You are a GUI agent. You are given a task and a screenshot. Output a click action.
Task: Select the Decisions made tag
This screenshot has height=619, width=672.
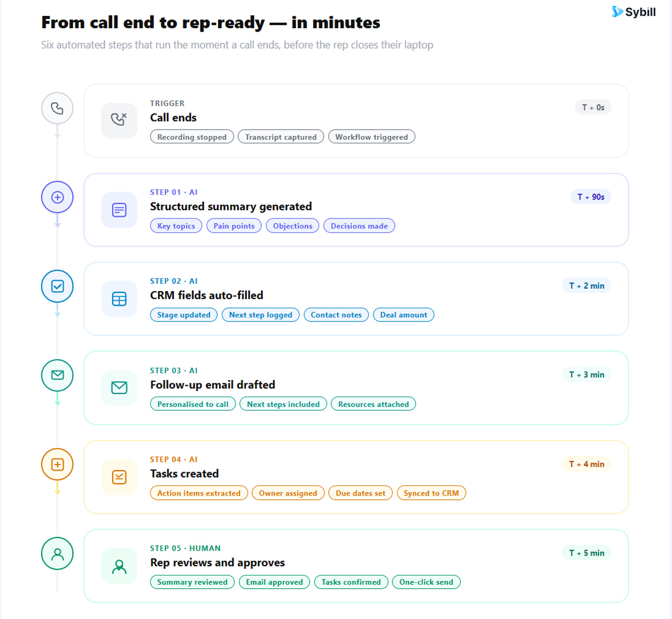(359, 226)
